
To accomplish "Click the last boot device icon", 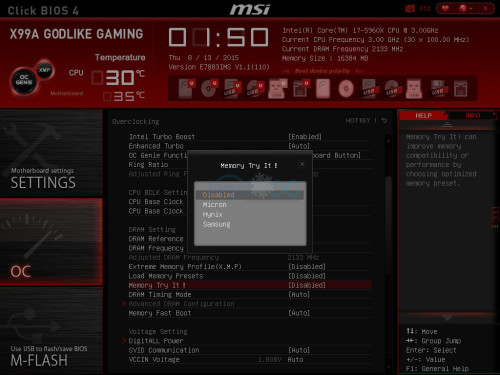I will (x=461, y=89).
